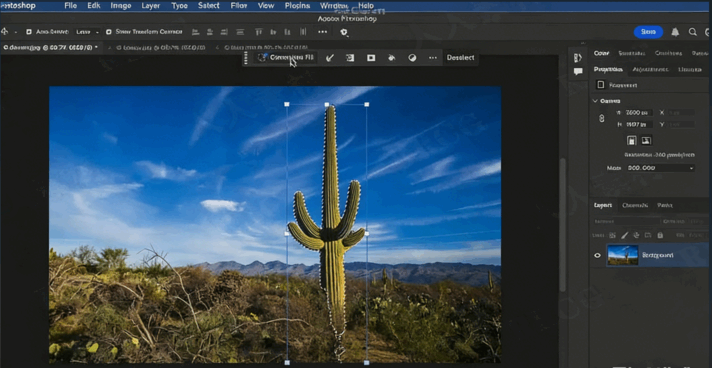Image resolution: width=712 pixels, height=368 pixels.
Task: Click the Background layer thumbnail
Action: point(622,255)
